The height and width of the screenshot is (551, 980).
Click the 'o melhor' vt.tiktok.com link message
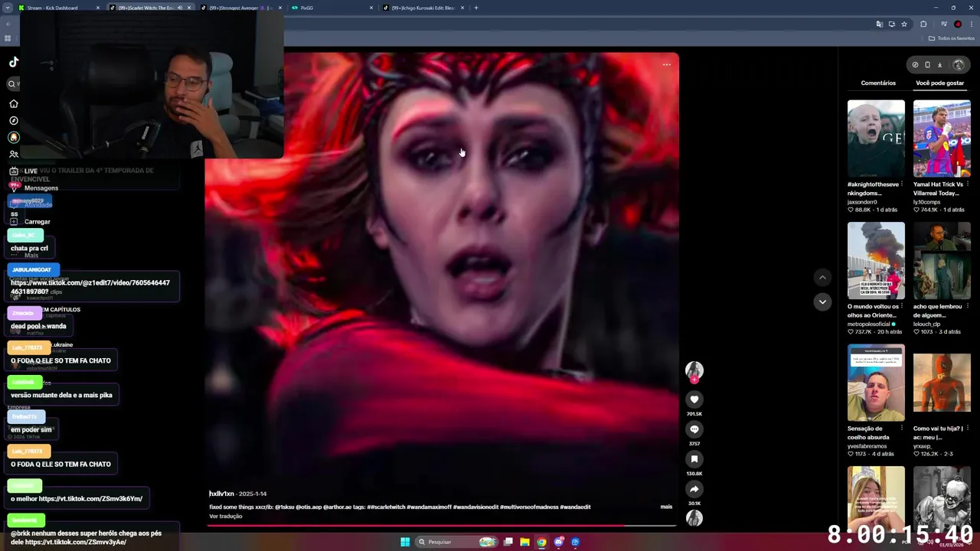pyautogui.click(x=77, y=499)
